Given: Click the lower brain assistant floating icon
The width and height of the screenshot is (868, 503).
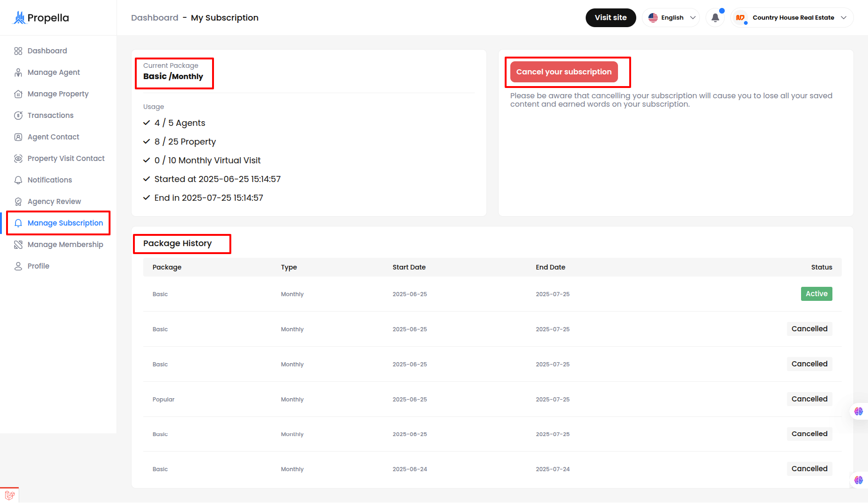Looking at the screenshot, I should click(x=859, y=480).
